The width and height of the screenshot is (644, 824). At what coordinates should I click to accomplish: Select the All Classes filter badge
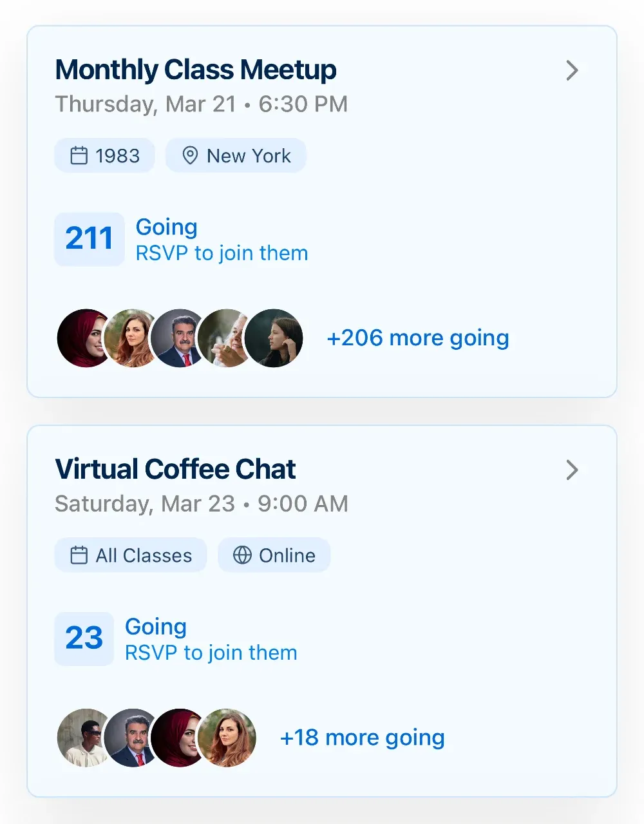pyautogui.click(x=130, y=555)
